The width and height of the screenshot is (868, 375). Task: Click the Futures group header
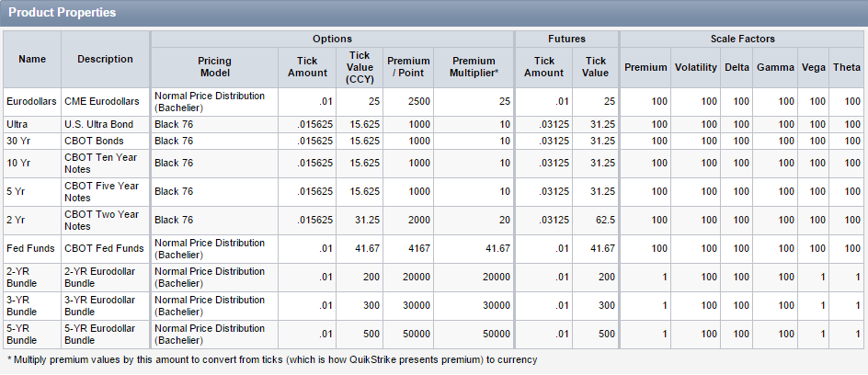pos(566,40)
